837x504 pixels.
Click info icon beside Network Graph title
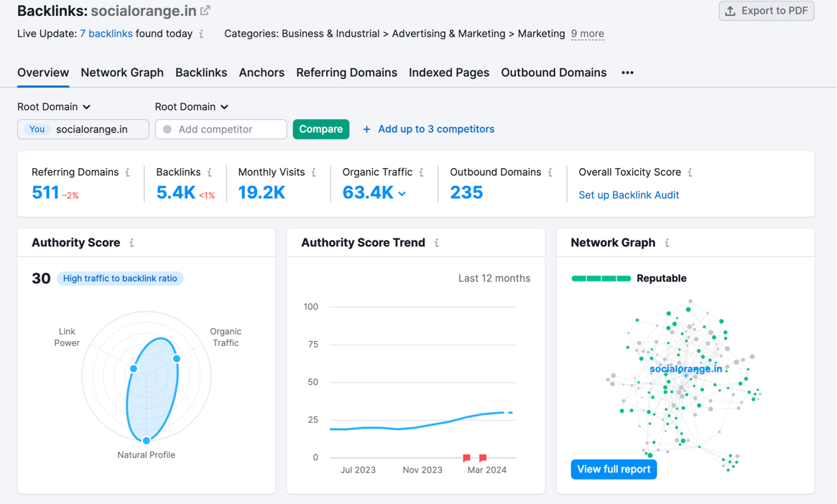[667, 243]
